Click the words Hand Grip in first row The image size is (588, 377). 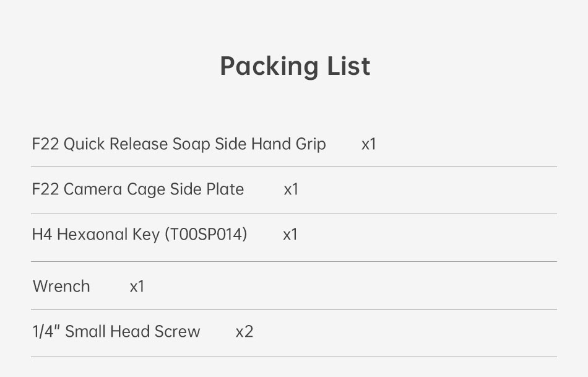click(288, 144)
